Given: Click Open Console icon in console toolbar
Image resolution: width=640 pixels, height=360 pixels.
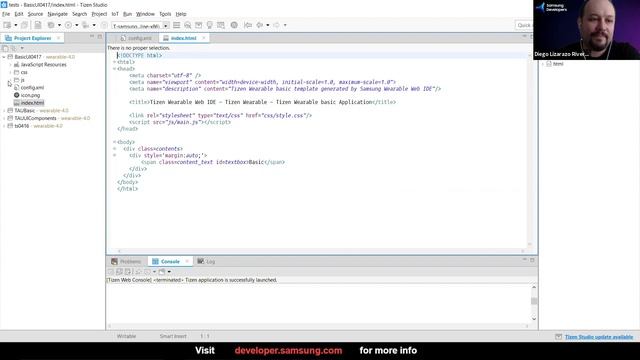Looking at the screenshot, I should 162,272.
